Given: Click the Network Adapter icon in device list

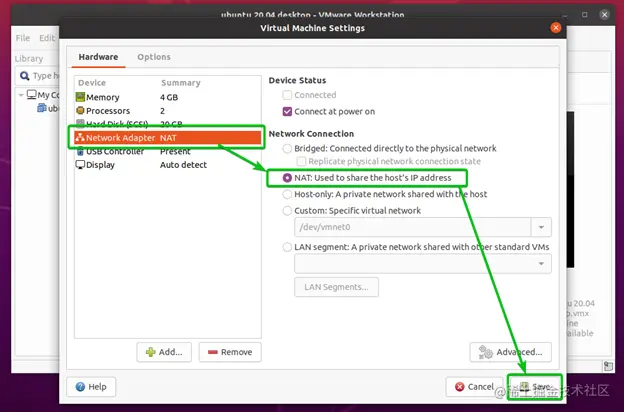Looking at the screenshot, I should point(80,138).
